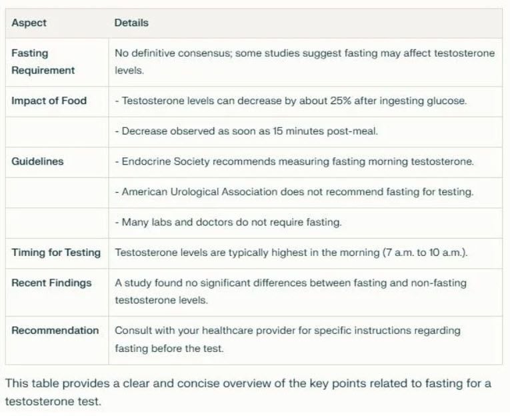
Task: Click the Endocrine Society recommendation line
Action: [295, 161]
